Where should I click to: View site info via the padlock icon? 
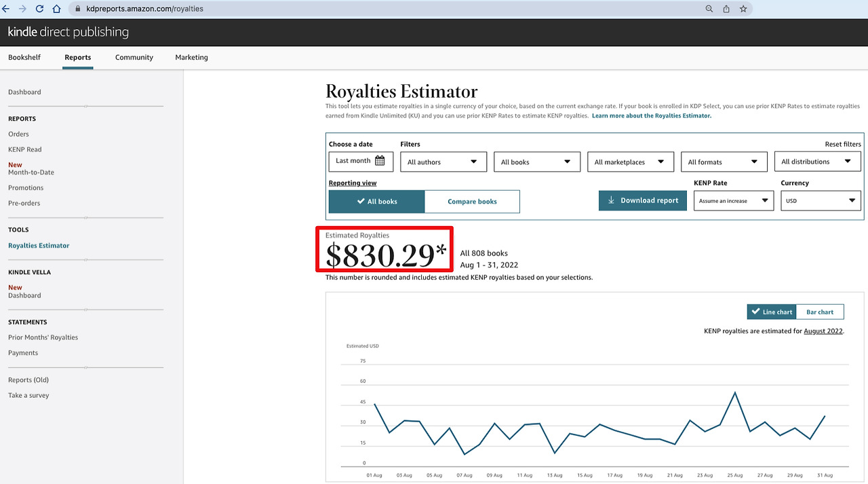77,9
